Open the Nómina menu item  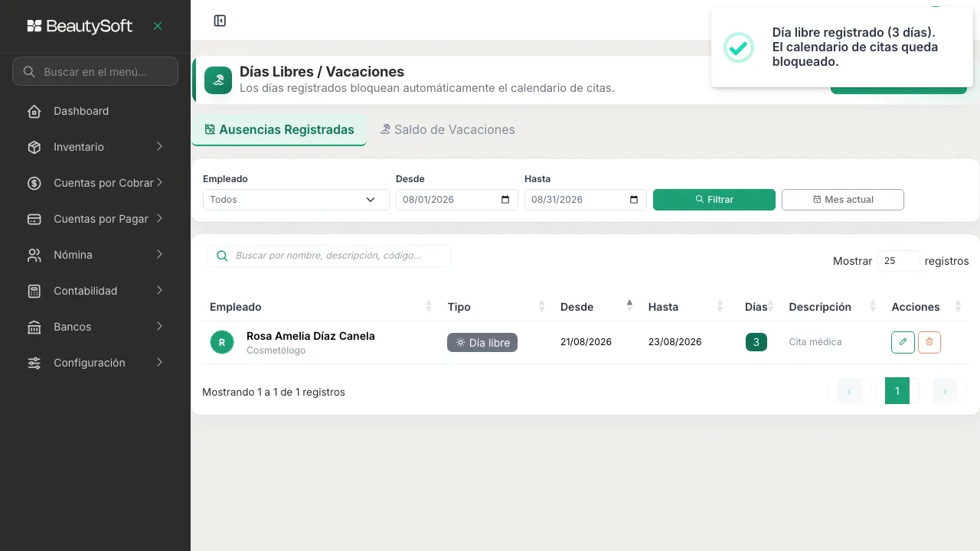(x=95, y=255)
